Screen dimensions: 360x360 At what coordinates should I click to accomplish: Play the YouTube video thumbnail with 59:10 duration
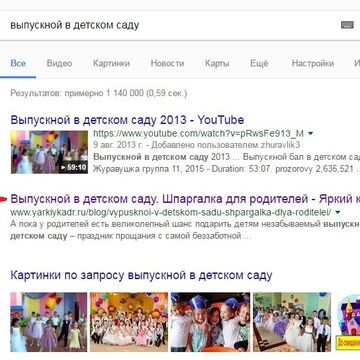coord(49,152)
